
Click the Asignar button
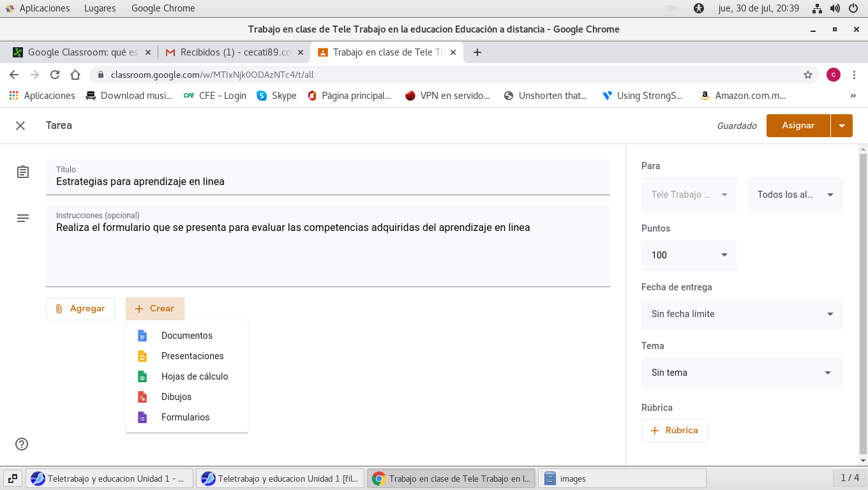coord(798,126)
